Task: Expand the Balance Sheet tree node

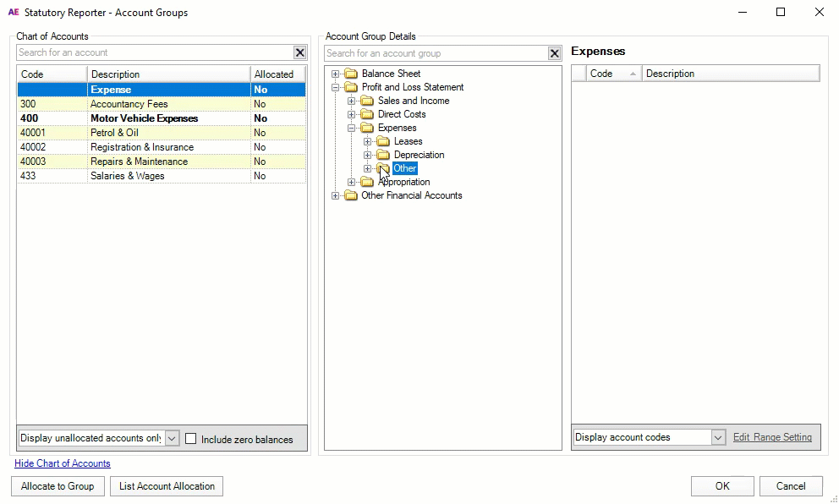Action: [x=336, y=74]
